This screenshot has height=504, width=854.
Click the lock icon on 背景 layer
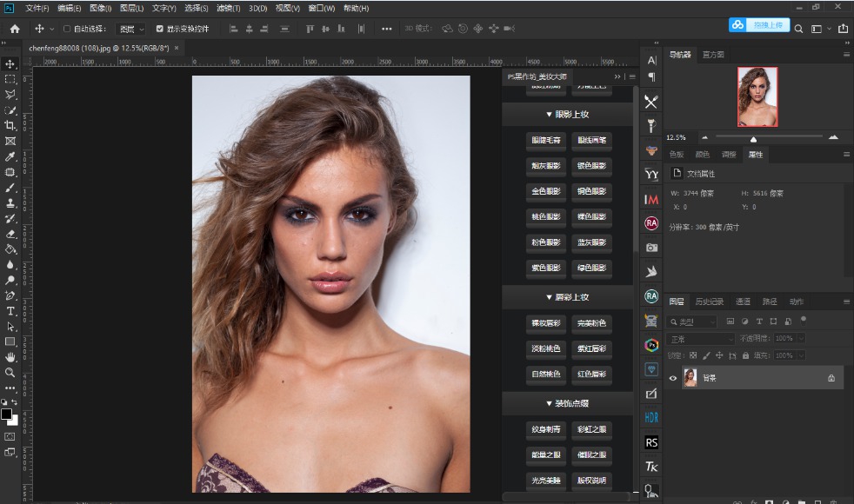click(x=831, y=378)
